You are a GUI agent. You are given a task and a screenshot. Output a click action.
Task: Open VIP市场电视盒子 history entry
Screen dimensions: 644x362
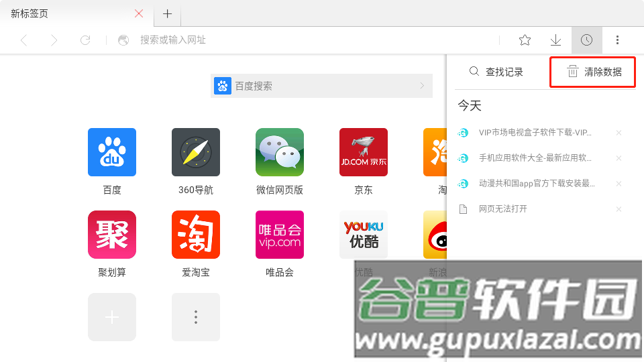coord(535,133)
